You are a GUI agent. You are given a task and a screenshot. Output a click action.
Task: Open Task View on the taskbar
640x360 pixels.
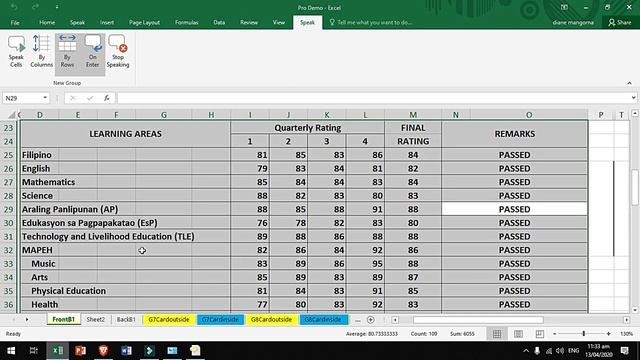pos(34,351)
